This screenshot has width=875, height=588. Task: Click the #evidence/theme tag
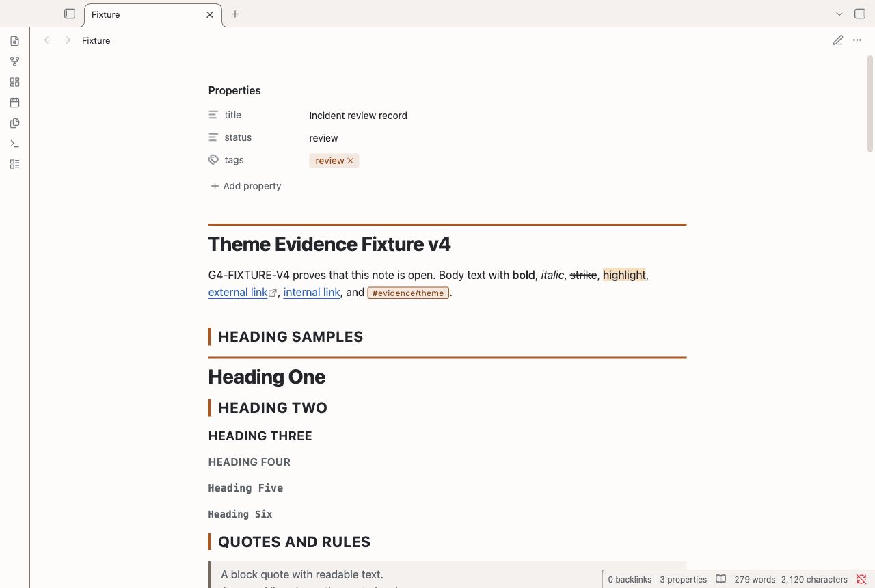pyautogui.click(x=408, y=293)
